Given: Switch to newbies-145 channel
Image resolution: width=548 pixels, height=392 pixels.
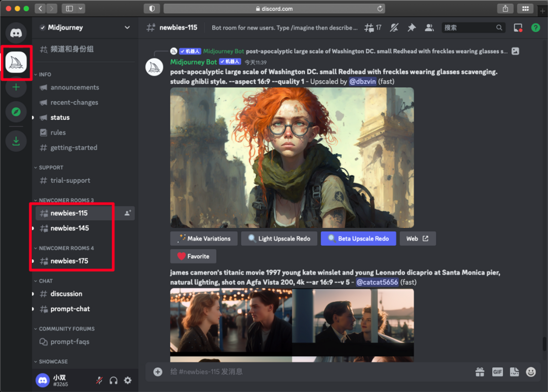Looking at the screenshot, I should pyautogui.click(x=70, y=228).
